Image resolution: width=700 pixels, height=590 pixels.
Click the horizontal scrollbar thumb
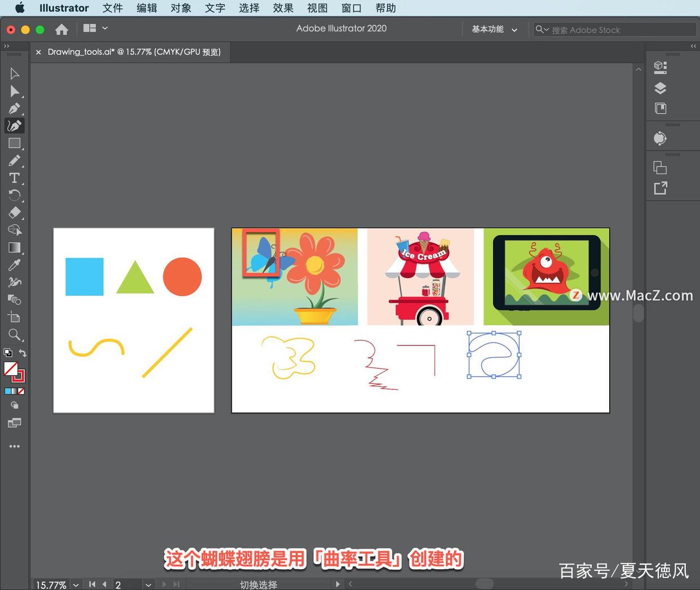[x=484, y=584]
